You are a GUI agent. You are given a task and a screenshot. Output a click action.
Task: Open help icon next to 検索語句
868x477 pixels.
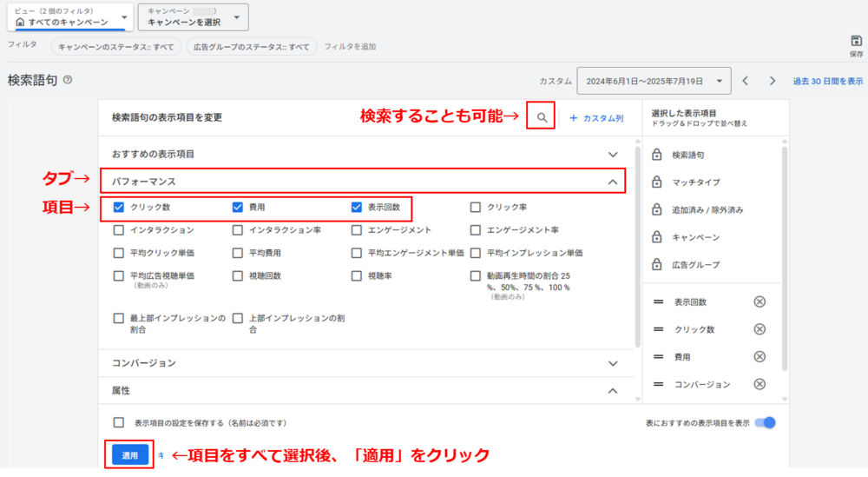[68, 80]
